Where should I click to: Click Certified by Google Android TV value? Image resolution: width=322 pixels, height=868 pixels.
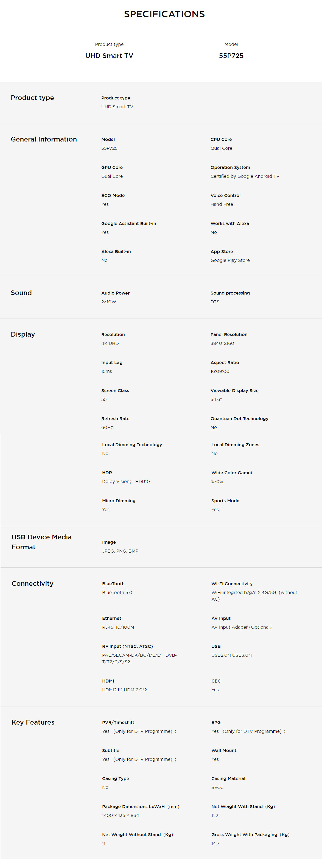[245, 176]
